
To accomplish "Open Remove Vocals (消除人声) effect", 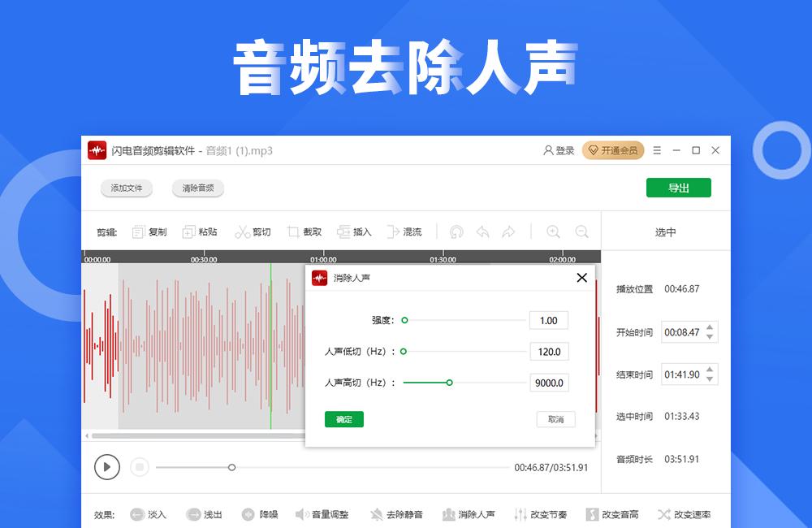I will pyautogui.click(x=469, y=514).
